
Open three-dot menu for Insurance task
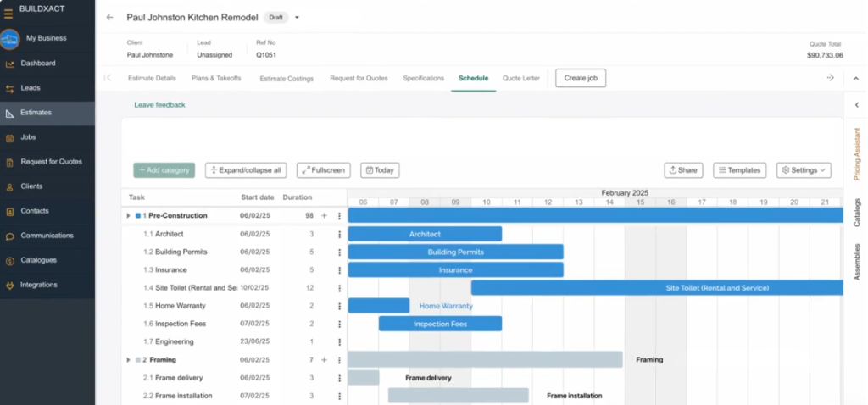click(x=339, y=270)
